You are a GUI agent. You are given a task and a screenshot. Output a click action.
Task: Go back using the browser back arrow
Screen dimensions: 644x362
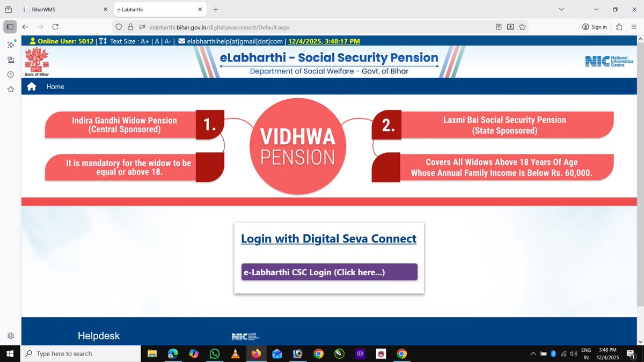pos(25,27)
